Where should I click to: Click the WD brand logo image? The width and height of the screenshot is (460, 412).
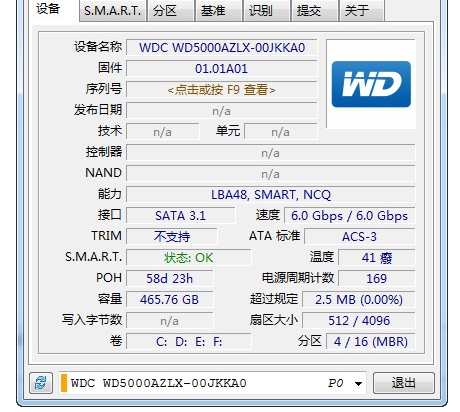coord(371,84)
